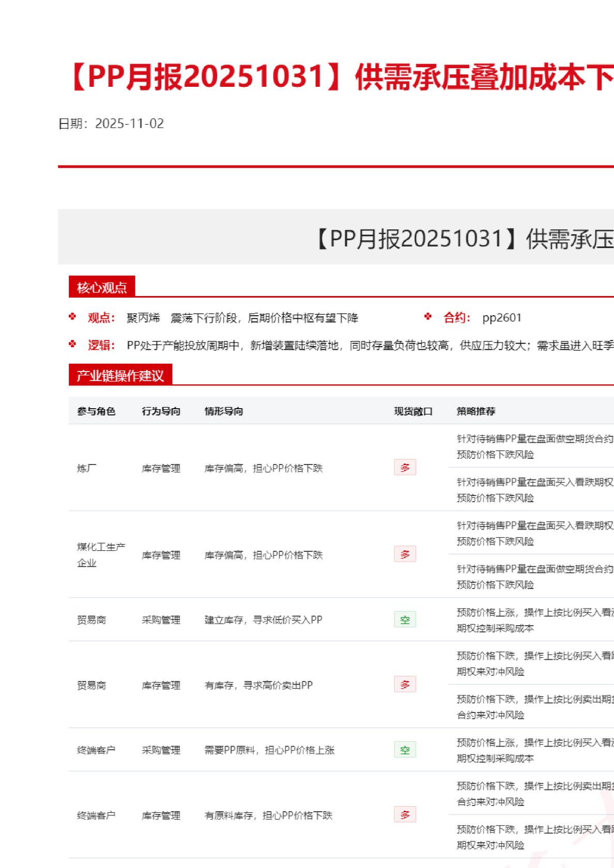Select the 产业链操作建议 section tab
The image size is (614, 868).
[x=120, y=376]
